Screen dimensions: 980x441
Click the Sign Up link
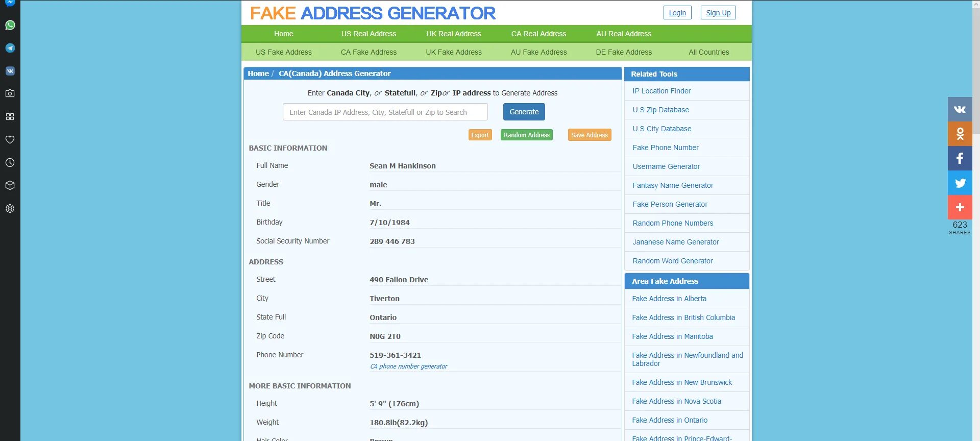click(x=718, y=13)
